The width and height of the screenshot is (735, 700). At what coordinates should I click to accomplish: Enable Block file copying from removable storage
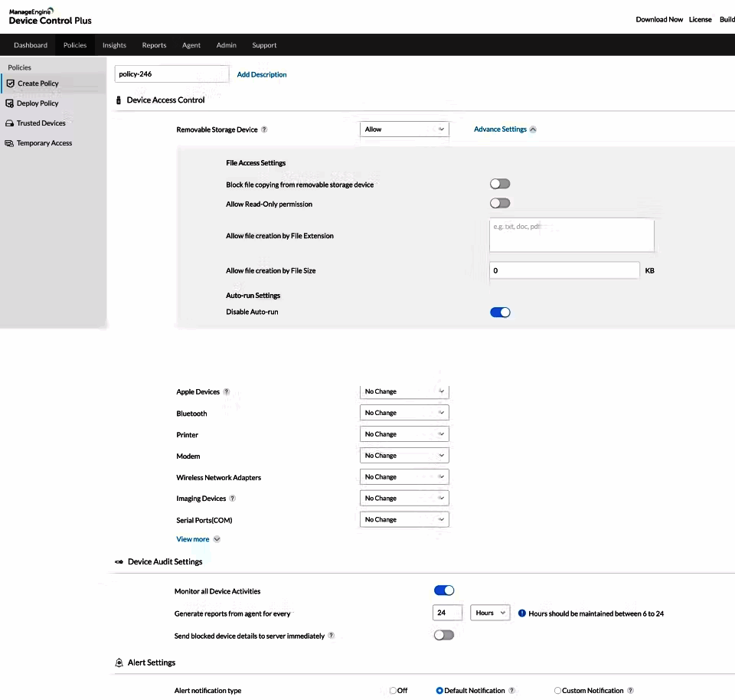(x=499, y=183)
